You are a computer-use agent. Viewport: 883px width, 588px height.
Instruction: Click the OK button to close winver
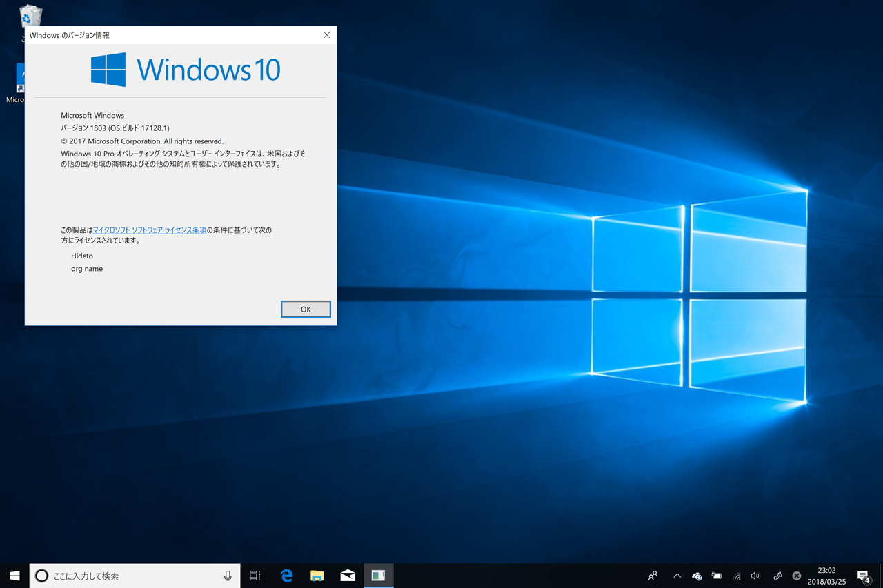tap(306, 309)
